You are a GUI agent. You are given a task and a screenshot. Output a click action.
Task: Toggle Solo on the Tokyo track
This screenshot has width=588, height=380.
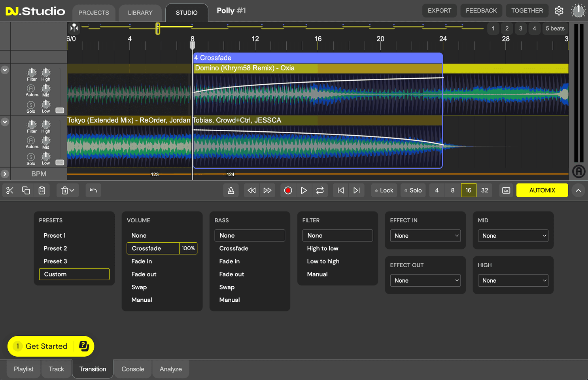coord(31,157)
